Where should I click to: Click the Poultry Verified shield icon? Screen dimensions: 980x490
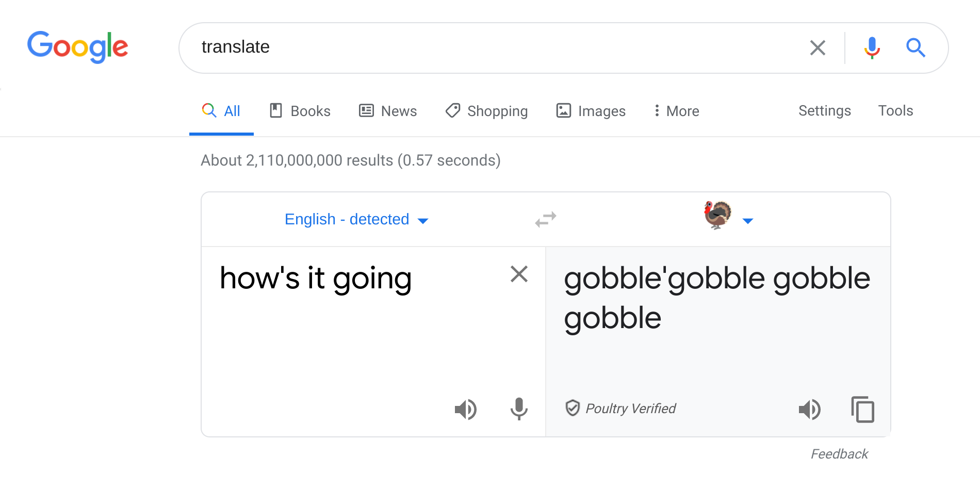click(573, 408)
